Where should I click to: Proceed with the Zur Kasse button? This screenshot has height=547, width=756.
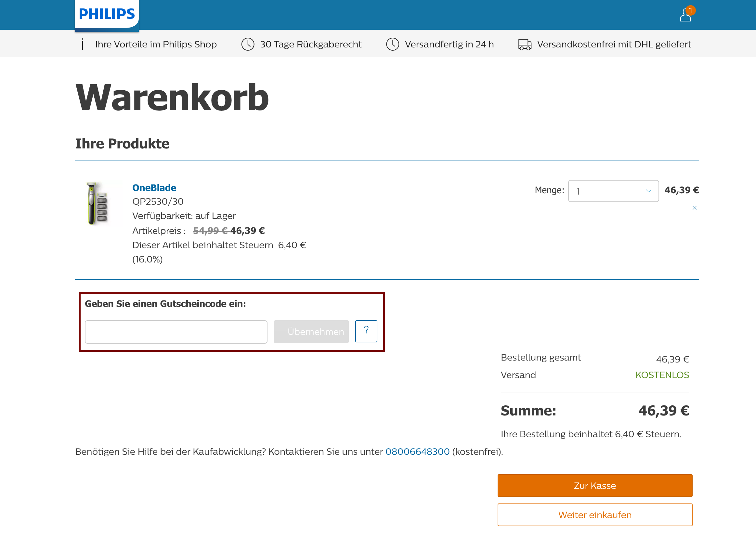coord(595,486)
